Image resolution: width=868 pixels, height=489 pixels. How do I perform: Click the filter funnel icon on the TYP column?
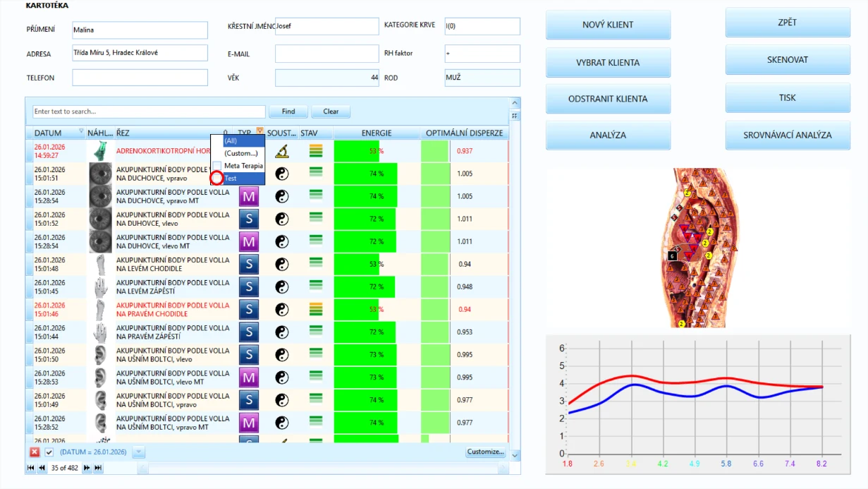tap(259, 131)
